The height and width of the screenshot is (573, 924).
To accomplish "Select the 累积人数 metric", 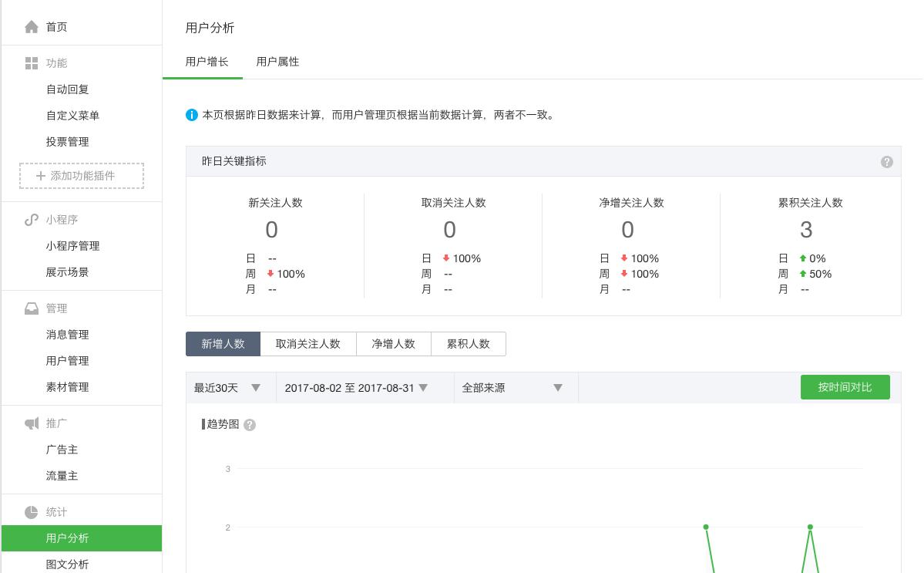I will pos(468,344).
